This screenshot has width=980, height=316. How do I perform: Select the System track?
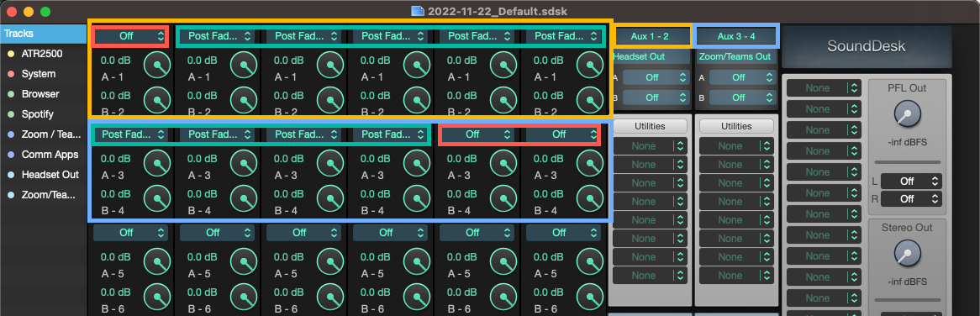click(x=43, y=74)
